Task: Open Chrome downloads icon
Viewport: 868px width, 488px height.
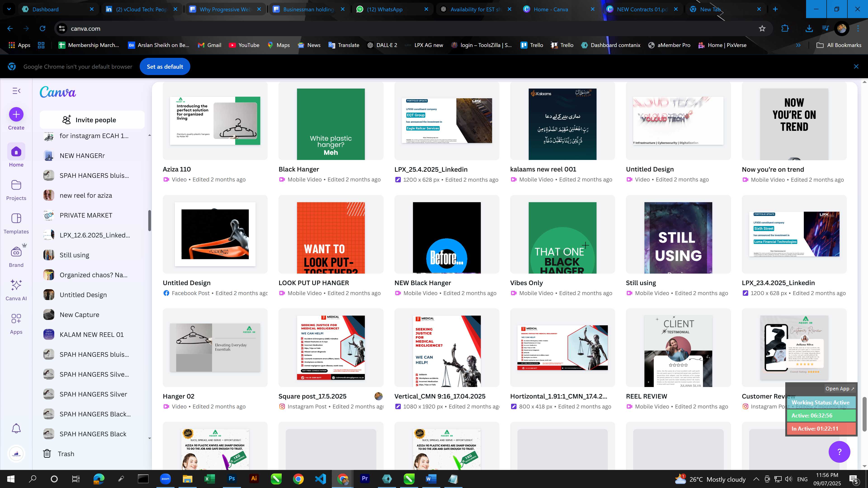Action: point(809,29)
